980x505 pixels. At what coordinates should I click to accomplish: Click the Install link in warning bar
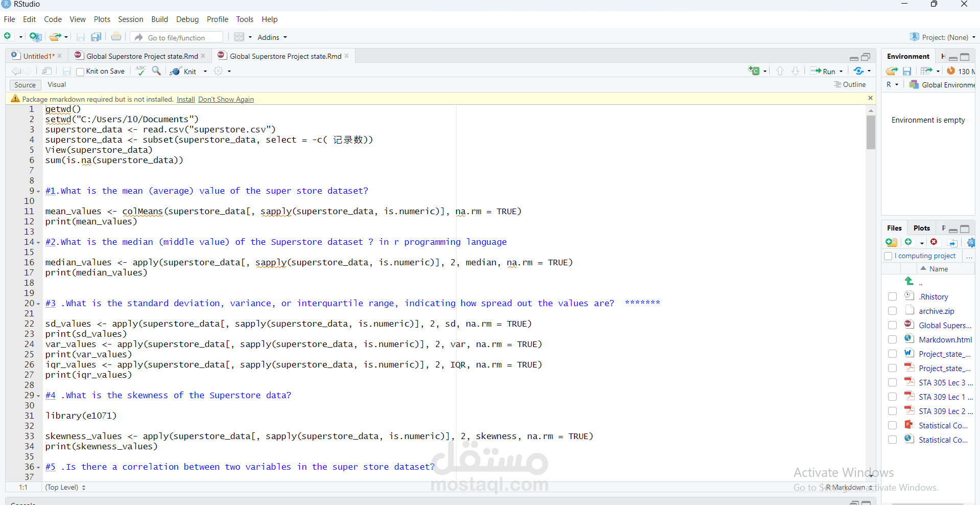tap(186, 100)
